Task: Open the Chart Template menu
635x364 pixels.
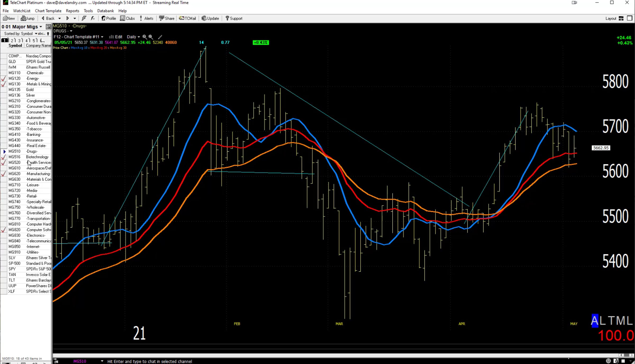Action: [x=48, y=11]
